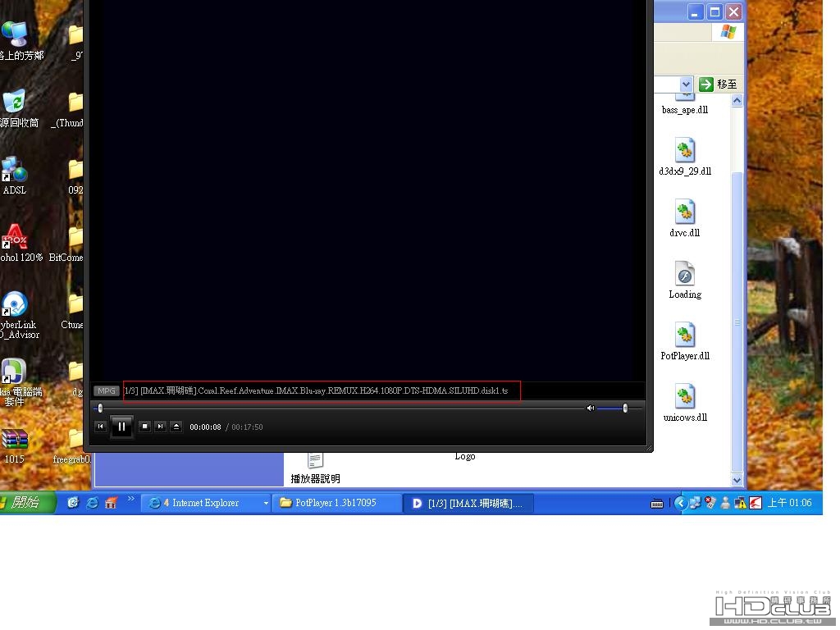Screen dimensions: 840x630
Task: Click the total duration 00:17:50
Action: coord(247,427)
